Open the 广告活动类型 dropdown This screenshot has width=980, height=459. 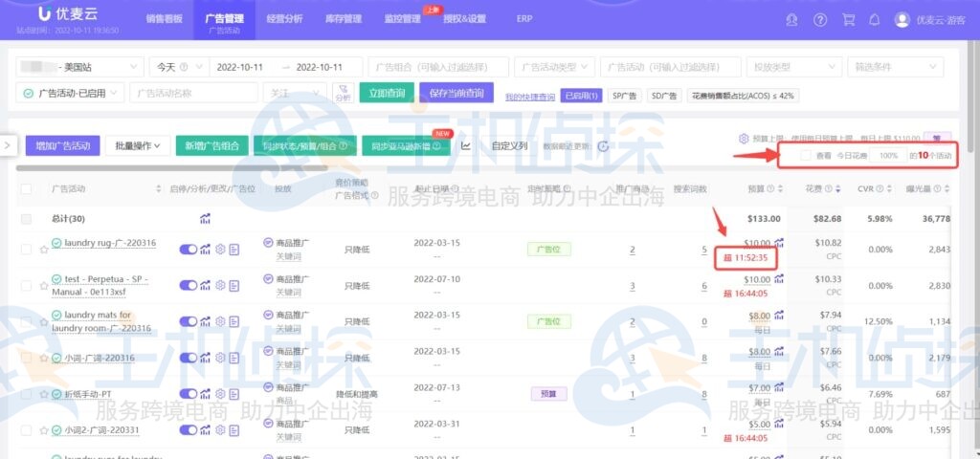554,67
